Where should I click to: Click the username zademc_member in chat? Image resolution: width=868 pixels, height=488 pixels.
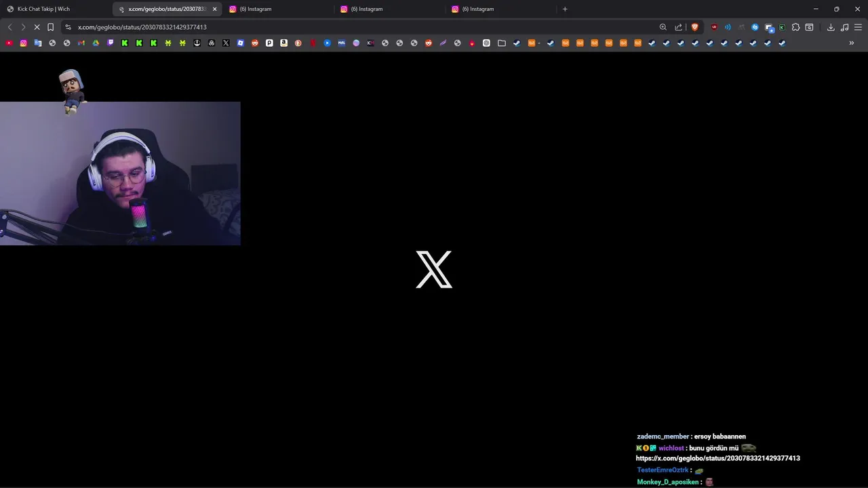[663, 436]
